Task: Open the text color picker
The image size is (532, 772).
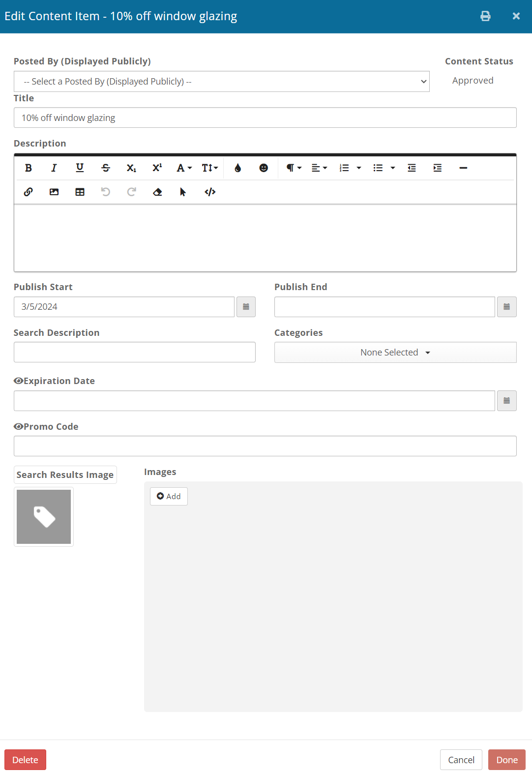Action: pos(238,168)
